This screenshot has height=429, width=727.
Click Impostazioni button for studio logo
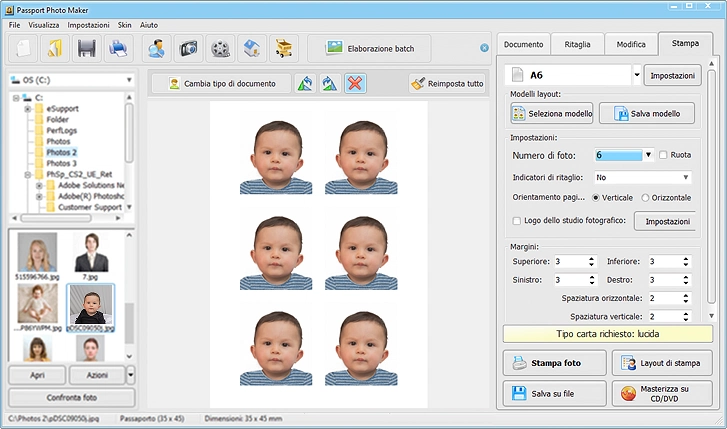(665, 221)
